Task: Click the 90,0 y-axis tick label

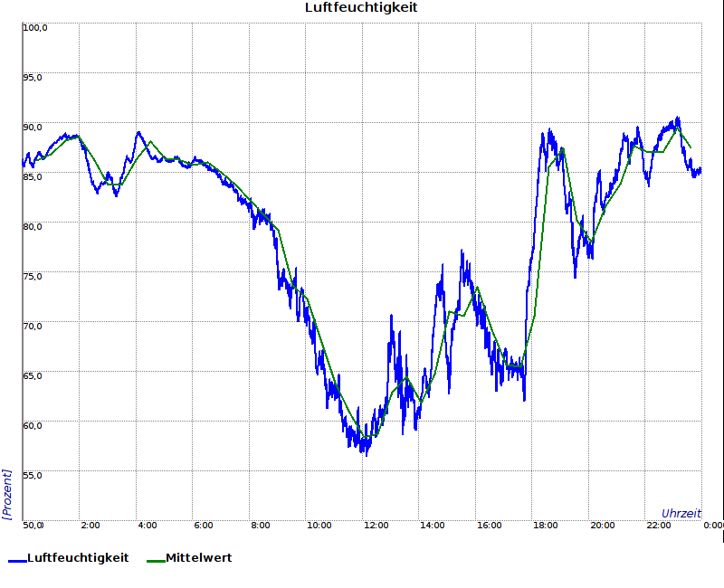Action: tap(33, 128)
